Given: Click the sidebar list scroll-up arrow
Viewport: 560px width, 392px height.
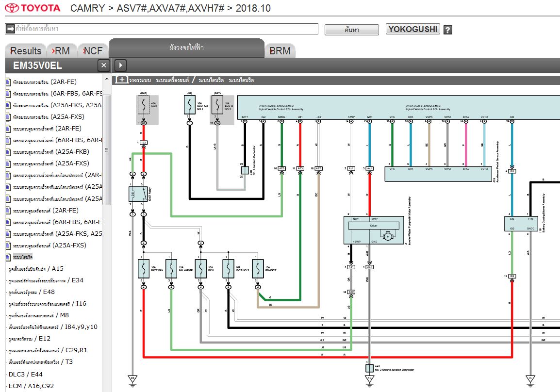Looking at the screenshot, I should [x=107, y=78].
